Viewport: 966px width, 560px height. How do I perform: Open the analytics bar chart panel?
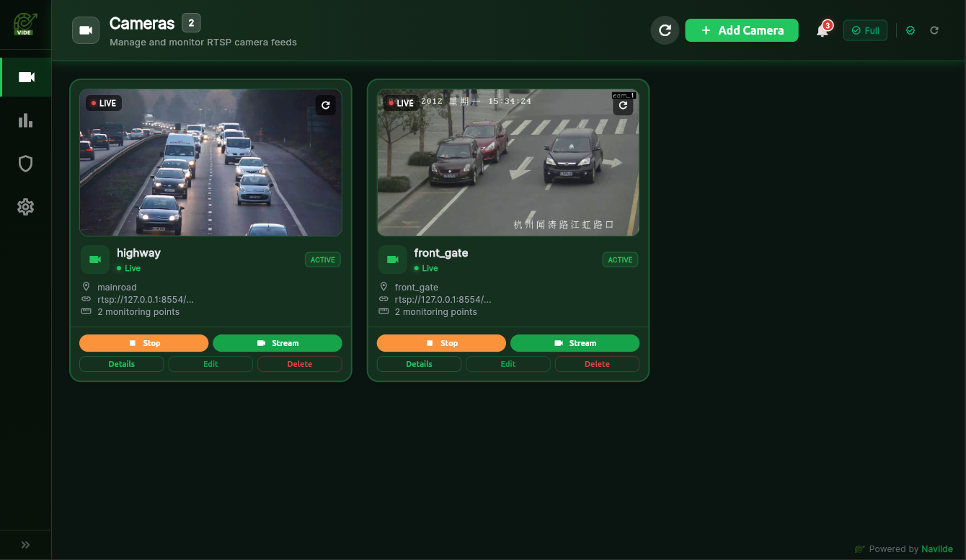(25, 120)
